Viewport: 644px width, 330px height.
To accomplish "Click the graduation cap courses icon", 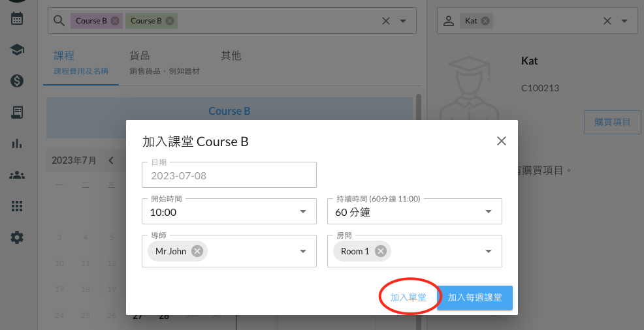I will (x=17, y=50).
